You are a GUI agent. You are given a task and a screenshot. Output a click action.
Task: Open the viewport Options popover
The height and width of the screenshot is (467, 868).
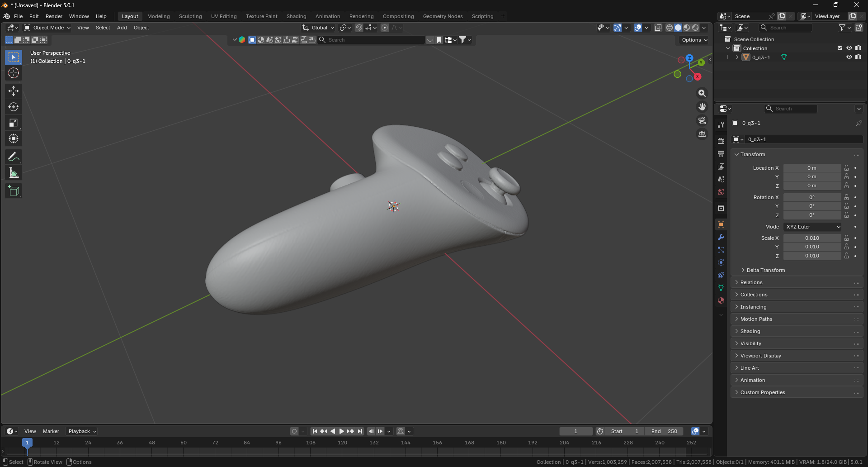tap(693, 40)
